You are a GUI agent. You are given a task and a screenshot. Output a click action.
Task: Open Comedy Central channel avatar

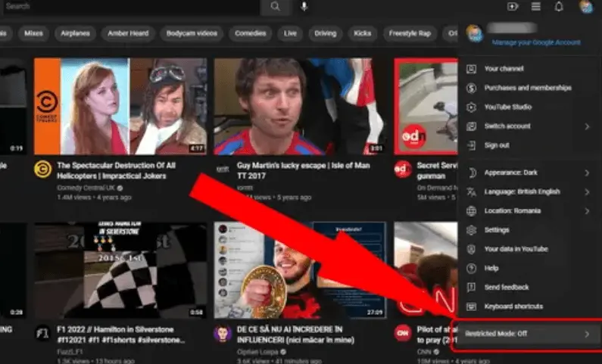coord(42,170)
